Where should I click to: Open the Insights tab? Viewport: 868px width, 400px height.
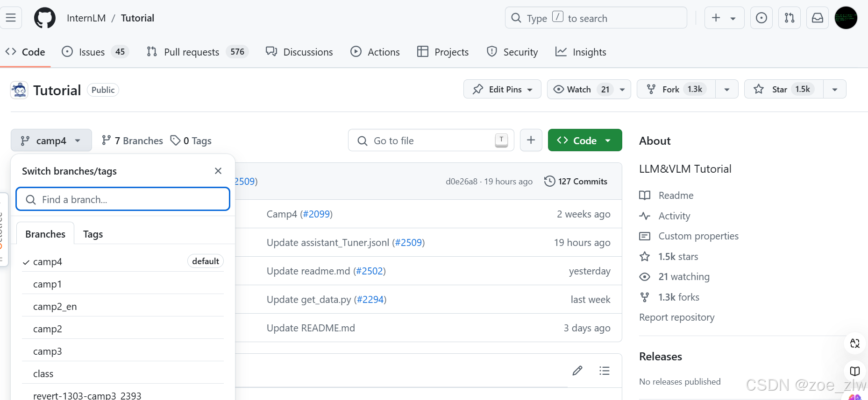[581, 52]
